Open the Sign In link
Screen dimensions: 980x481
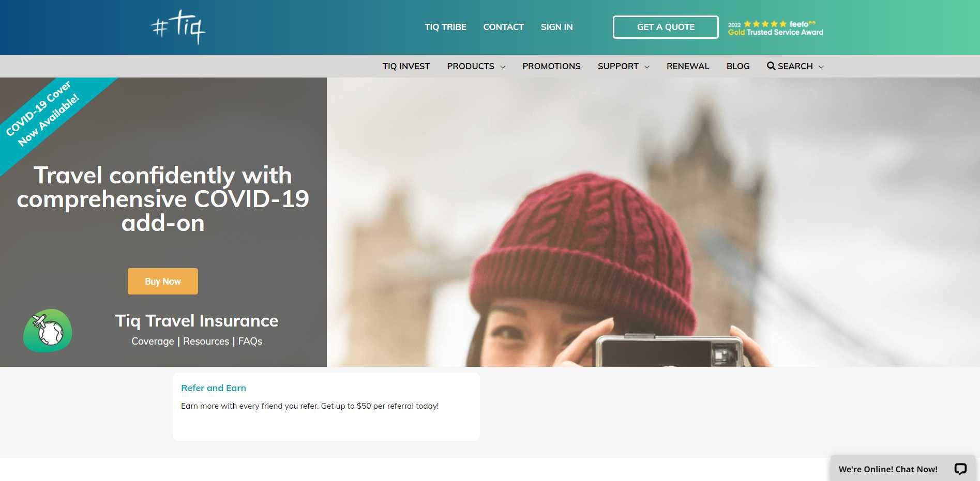(556, 27)
